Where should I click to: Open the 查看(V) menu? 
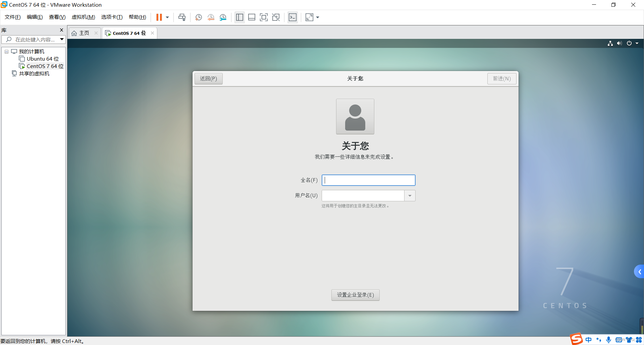[x=57, y=17]
